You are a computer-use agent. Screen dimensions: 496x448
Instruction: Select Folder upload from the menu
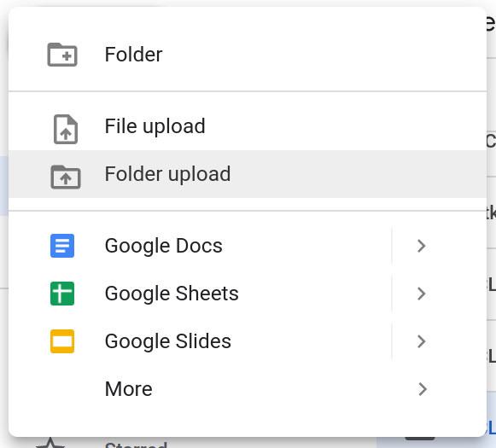tap(248, 174)
